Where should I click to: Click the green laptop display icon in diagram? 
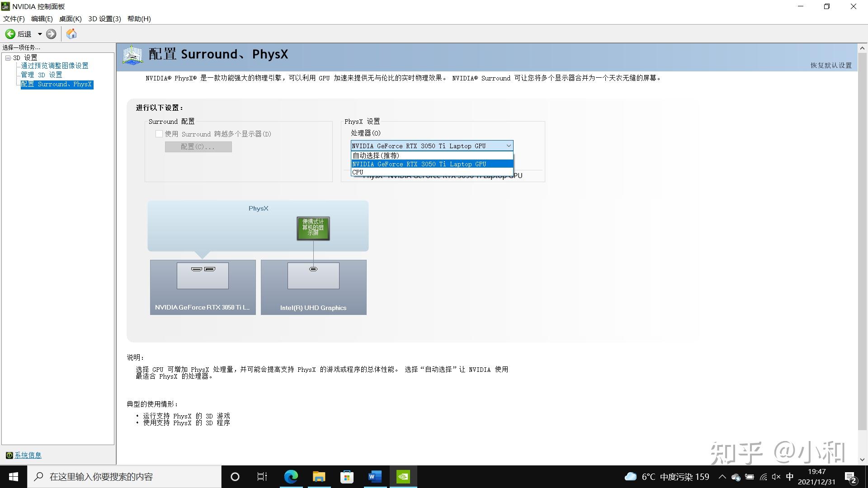pos(313,228)
